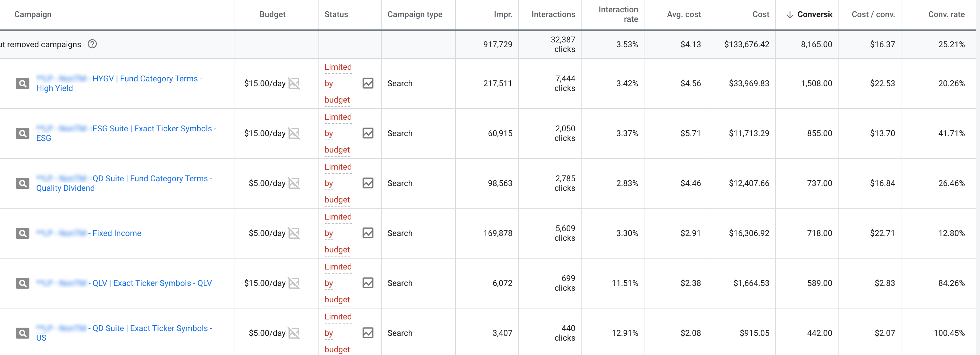Click Limited by budget status for QLV campaign
Viewport: 980px width, 355px height.
pos(338,283)
